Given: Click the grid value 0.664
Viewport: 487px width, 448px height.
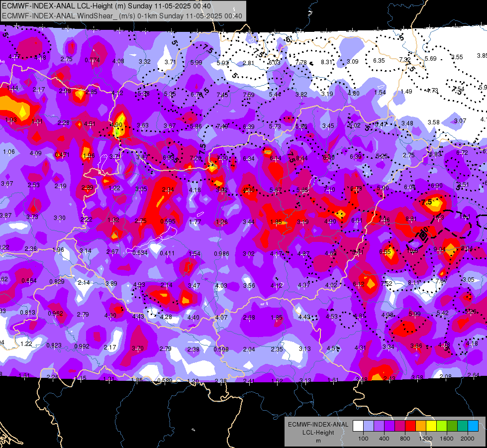Looking at the screenshot, I should pyautogui.click(x=29, y=281).
